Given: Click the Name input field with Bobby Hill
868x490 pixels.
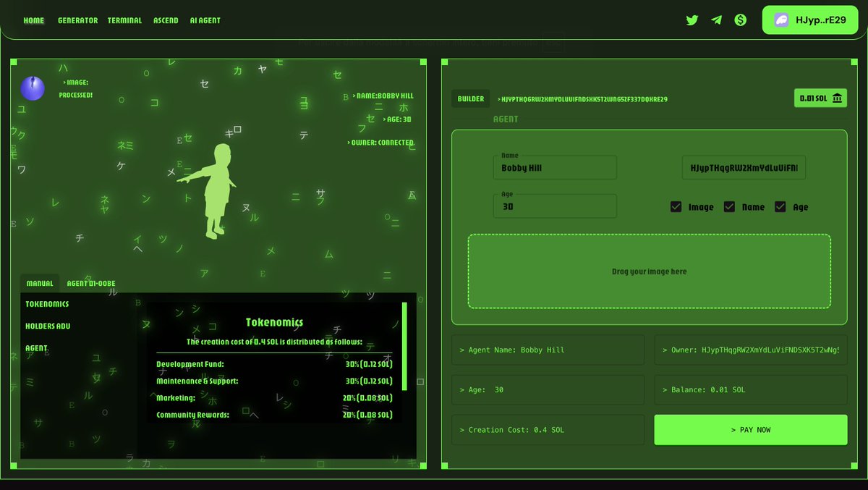Looking at the screenshot, I should 555,167.
